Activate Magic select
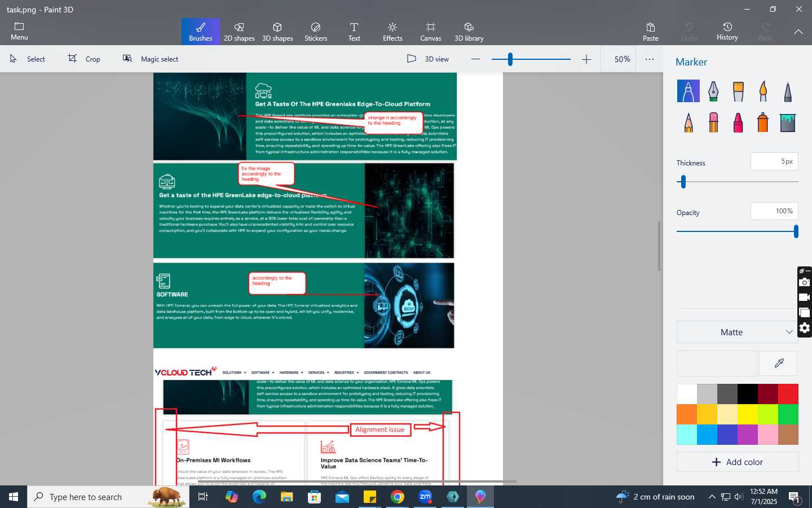Viewport: 812px width, 508px height. pyautogui.click(x=151, y=59)
